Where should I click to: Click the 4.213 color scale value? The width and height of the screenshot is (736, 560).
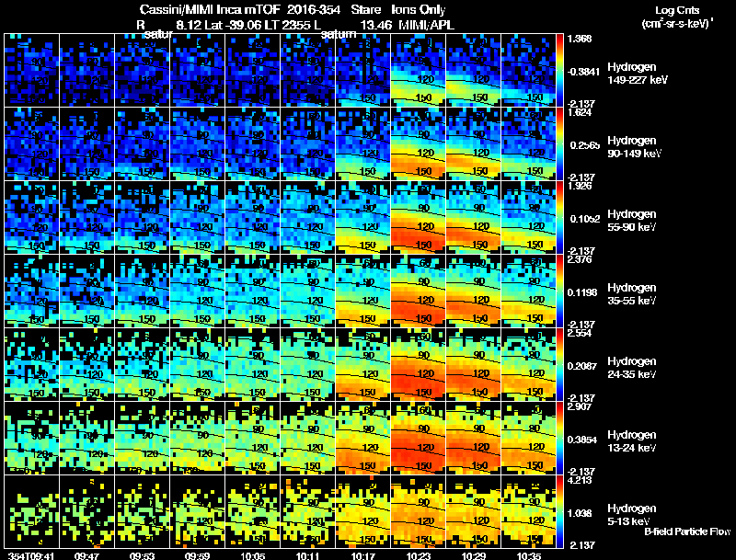point(580,481)
